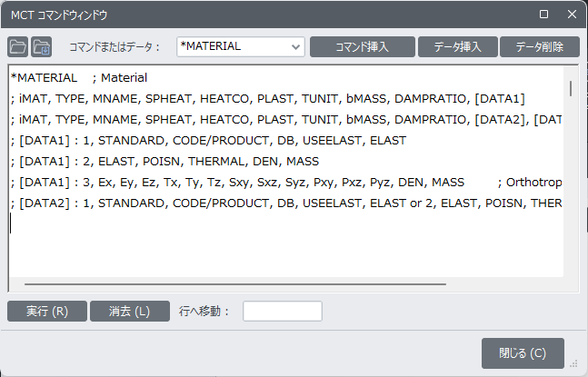Focus the 行へ移動 line number field
This screenshot has height=377, width=588.
pos(283,311)
